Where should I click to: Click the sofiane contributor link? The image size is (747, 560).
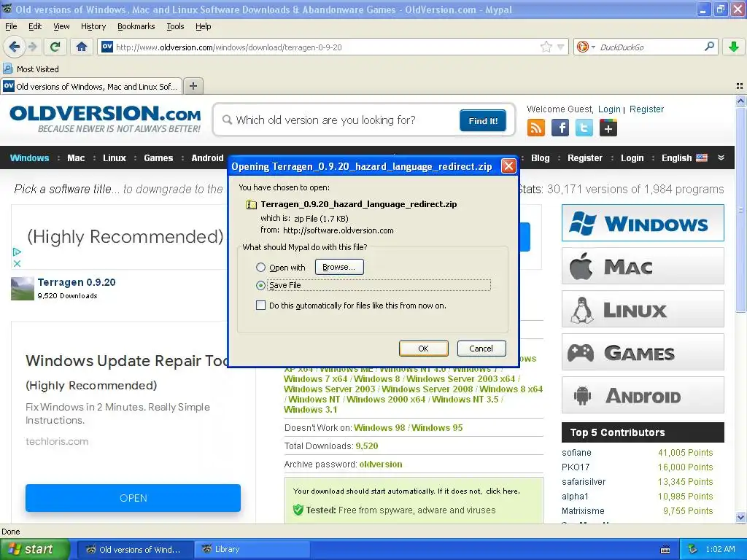(576, 452)
